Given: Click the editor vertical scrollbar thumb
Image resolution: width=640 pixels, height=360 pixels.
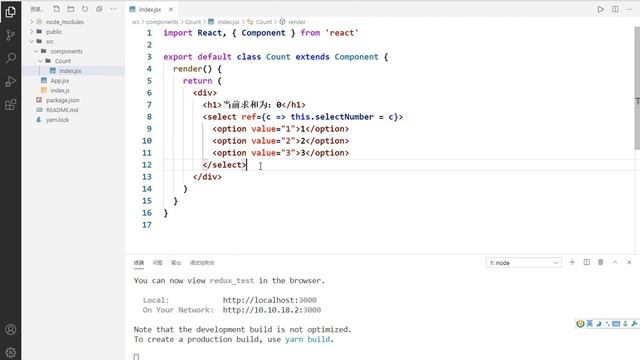Looking at the screenshot, I should point(637,89).
